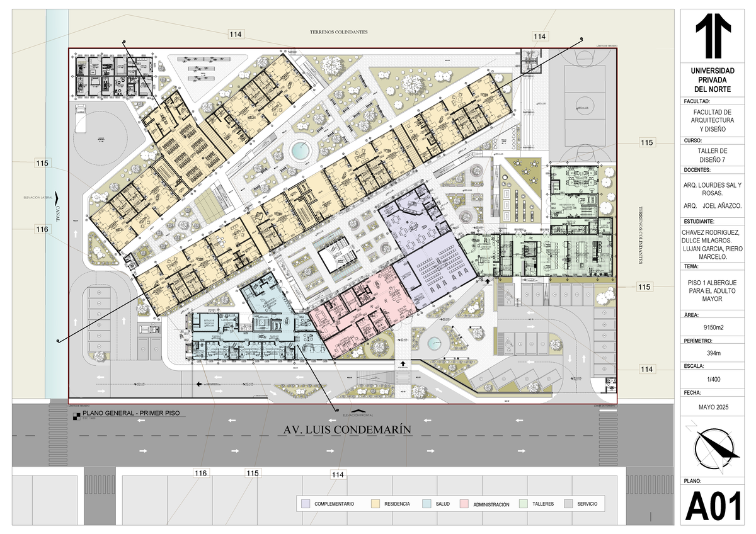The image size is (756, 534).
Task: Select the SALUD blue legend swatch
Action: pos(427,504)
